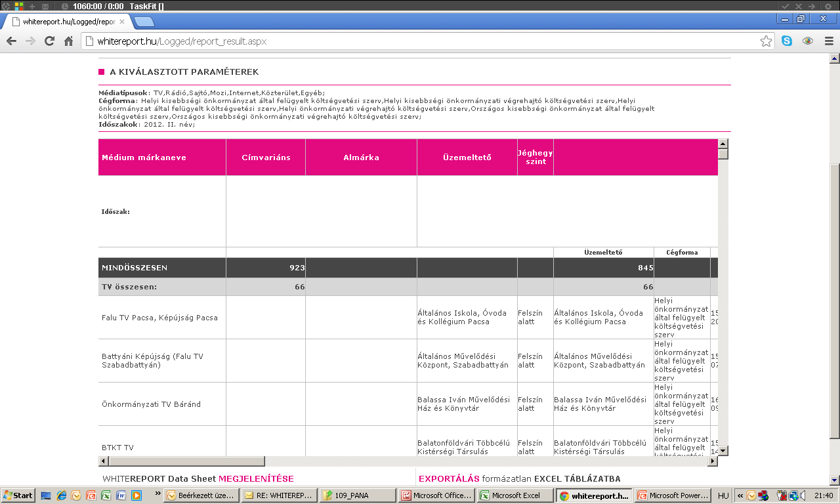Click the eye extension icon in toolbar
The width and height of the screenshot is (840, 504).
click(808, 41)
